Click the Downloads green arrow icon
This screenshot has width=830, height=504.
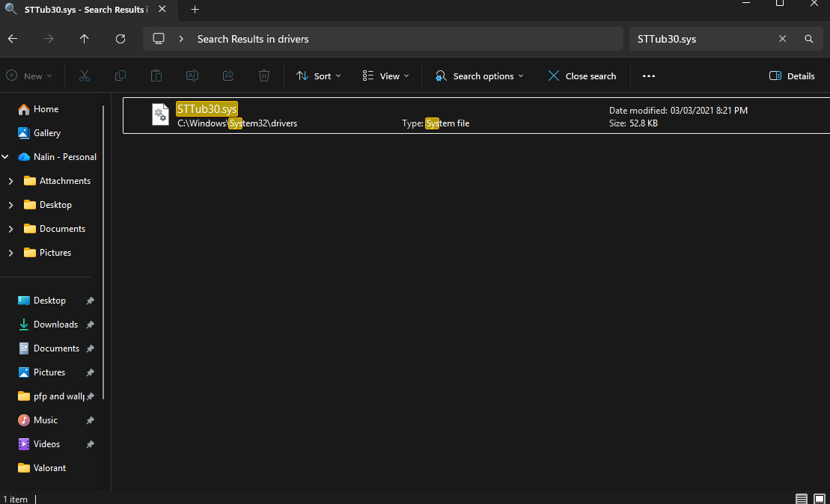[24, 325]
